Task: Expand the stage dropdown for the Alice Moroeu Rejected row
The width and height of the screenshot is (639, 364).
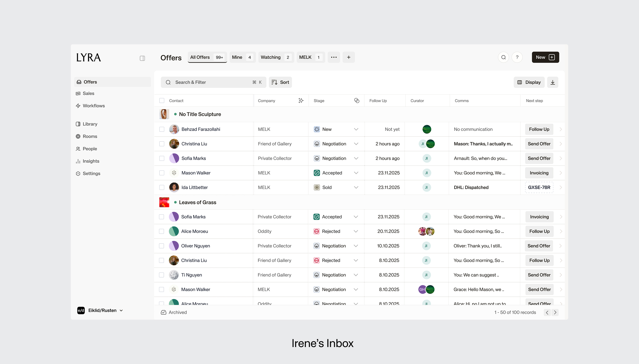Action: pyautogui.click(x=356, y=231)
